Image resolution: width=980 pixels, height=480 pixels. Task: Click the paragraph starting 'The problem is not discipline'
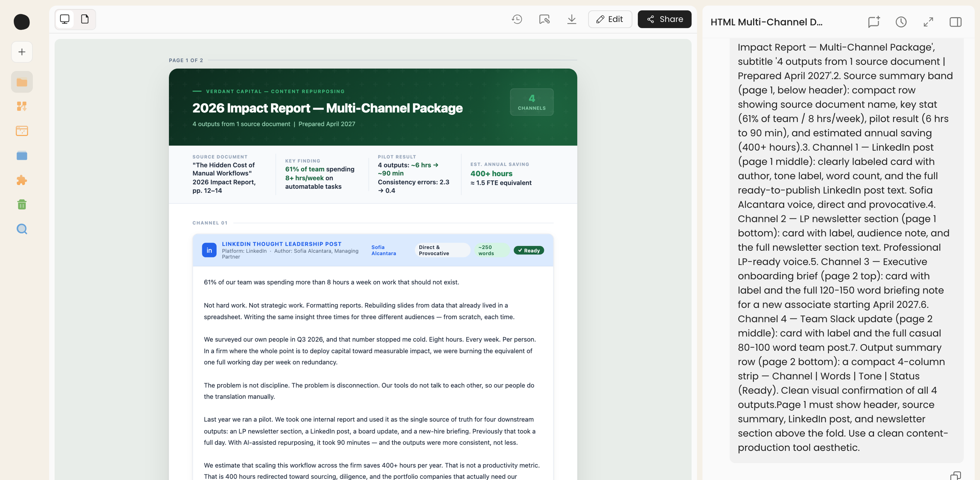pyautogui.click(x=369, y=391)
